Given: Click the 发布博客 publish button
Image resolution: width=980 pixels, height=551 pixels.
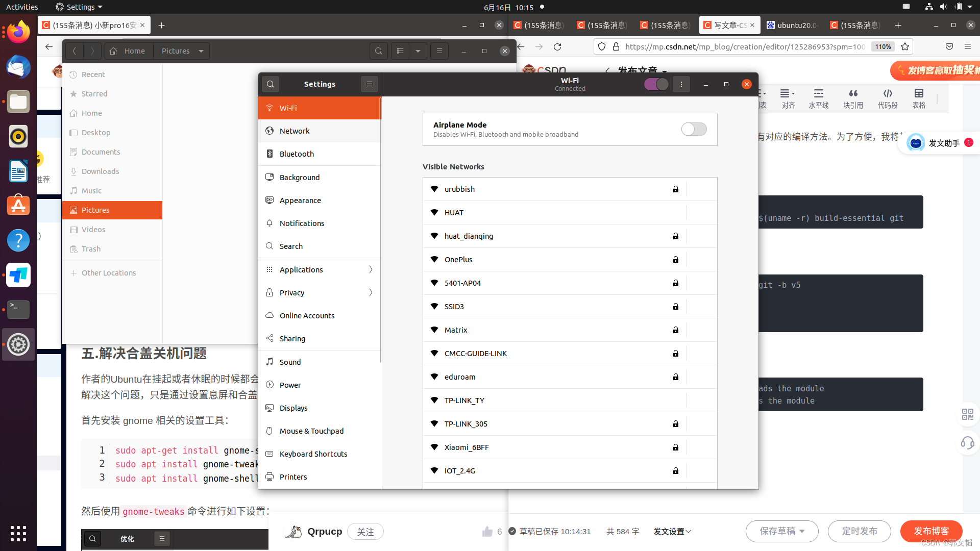Looking at the screenshot, I should (x=931, y=531).
